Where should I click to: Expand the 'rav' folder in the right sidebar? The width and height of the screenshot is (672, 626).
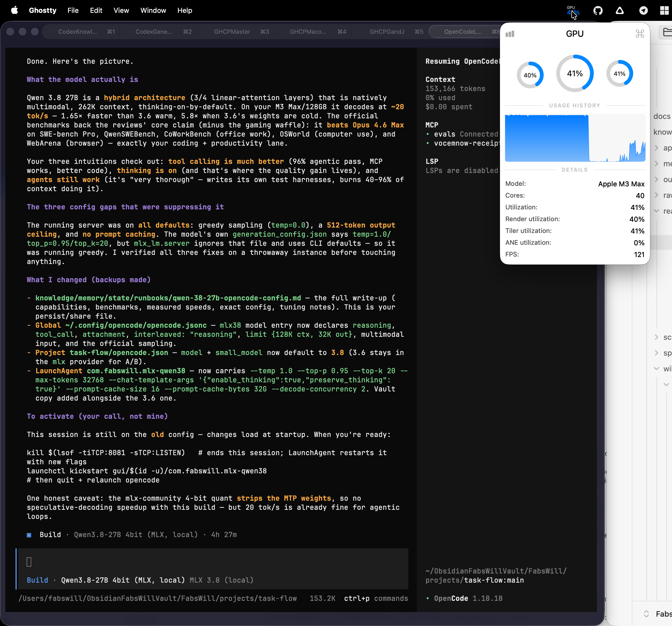[x=656, y=195]
